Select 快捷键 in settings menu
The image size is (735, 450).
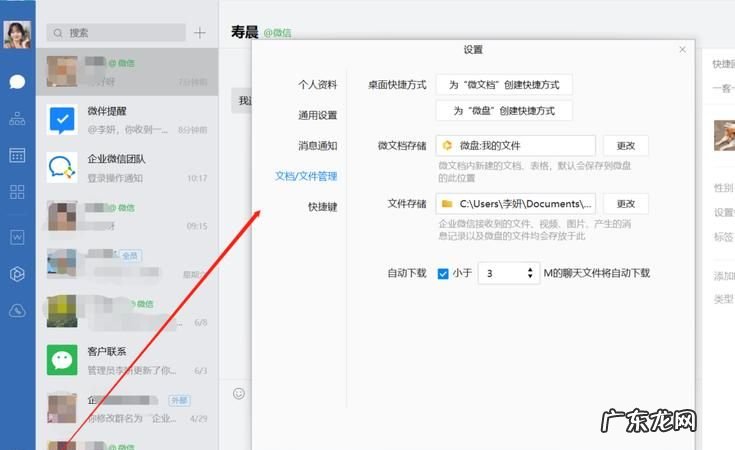pyautogui.click(x=322, y=207)
